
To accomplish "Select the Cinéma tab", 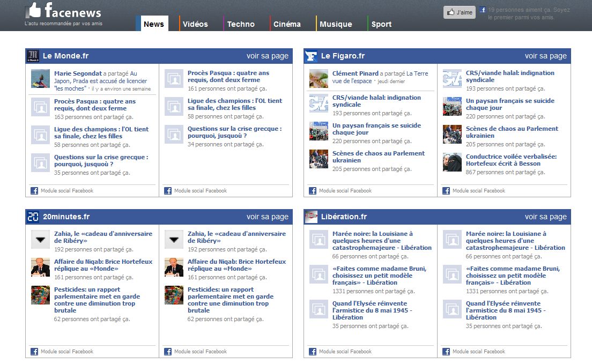I will click(287, 24).
